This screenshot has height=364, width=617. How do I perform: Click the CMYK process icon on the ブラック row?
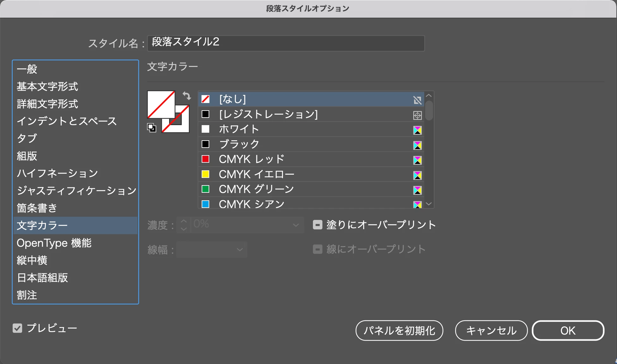click(x=417, y=145)
